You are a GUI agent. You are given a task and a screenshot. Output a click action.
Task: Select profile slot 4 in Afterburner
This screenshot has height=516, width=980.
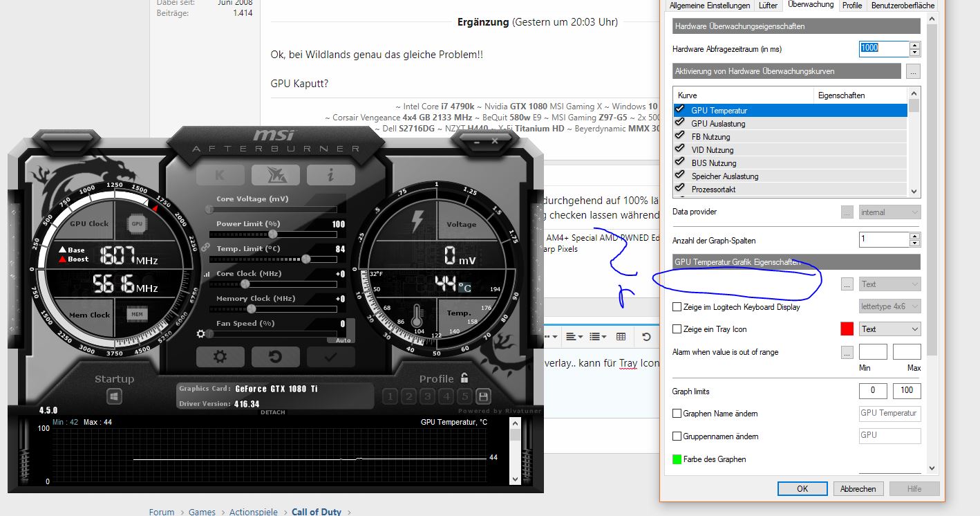446,396
